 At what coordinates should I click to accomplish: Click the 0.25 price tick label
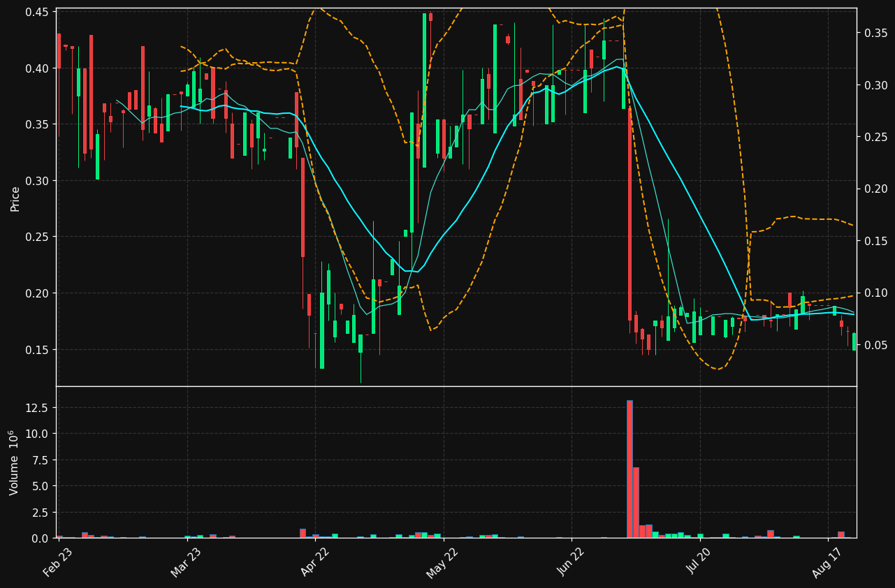[x=38, y=237]
